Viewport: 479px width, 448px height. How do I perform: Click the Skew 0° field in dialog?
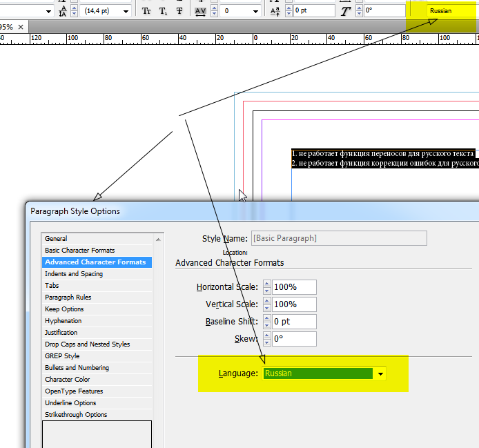point(294,339)
